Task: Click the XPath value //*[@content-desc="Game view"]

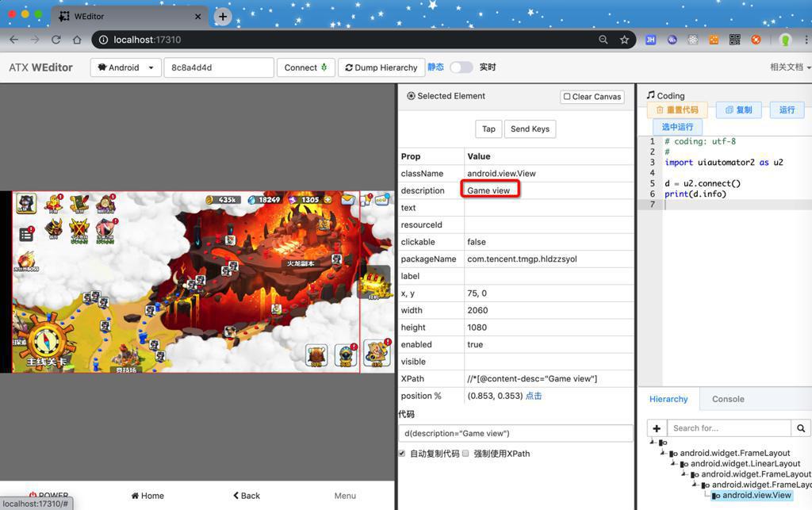Action: (532, 378)
